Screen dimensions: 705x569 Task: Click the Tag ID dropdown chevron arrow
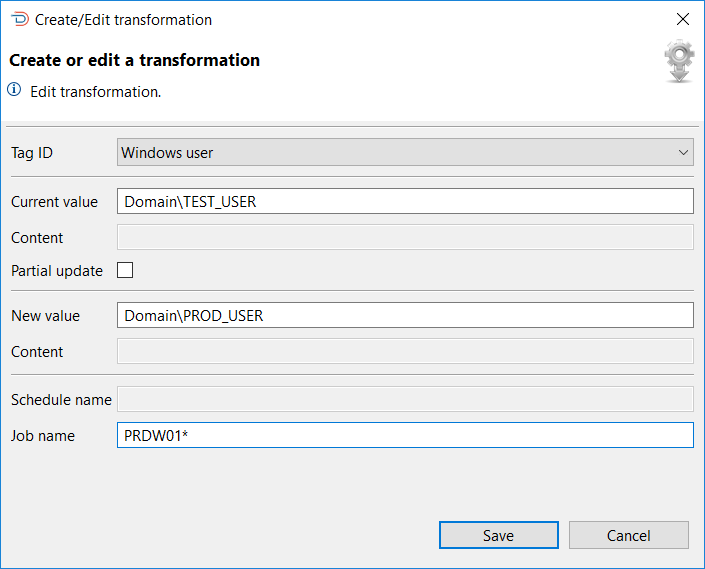[x=683, y=152]
